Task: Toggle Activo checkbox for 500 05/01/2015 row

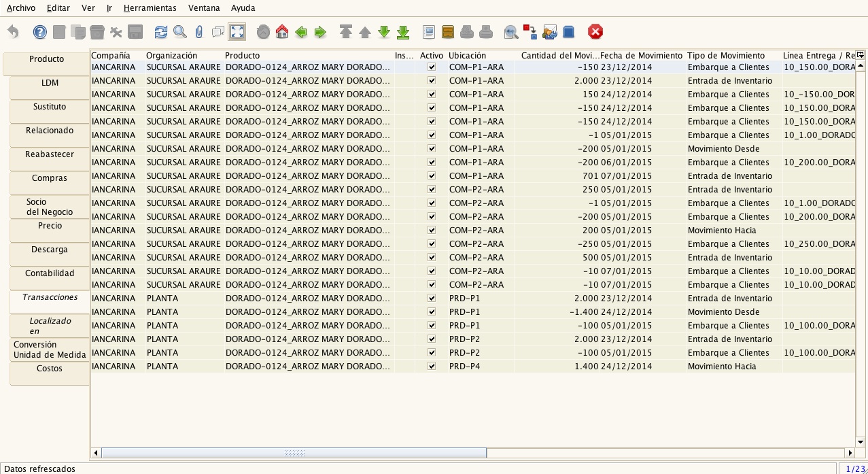Action: pos(432,258)
